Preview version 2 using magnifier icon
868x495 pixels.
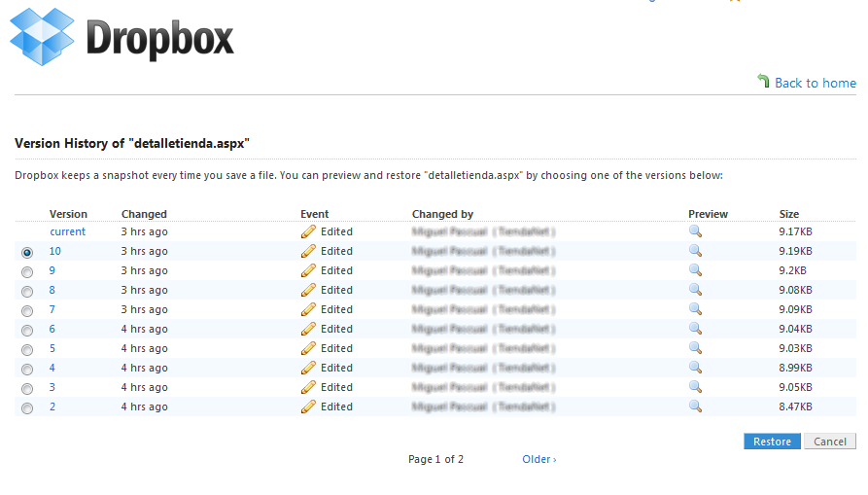(695, 407)
